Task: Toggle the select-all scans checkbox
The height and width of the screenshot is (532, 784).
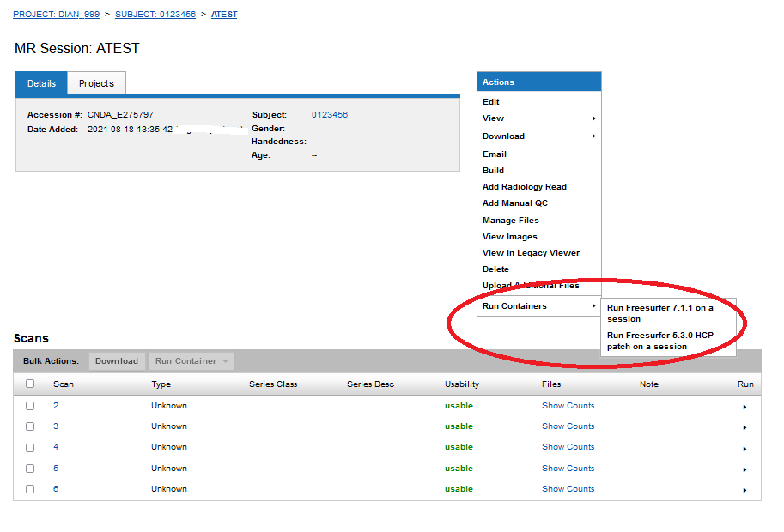Action: (x=30, y=384)
